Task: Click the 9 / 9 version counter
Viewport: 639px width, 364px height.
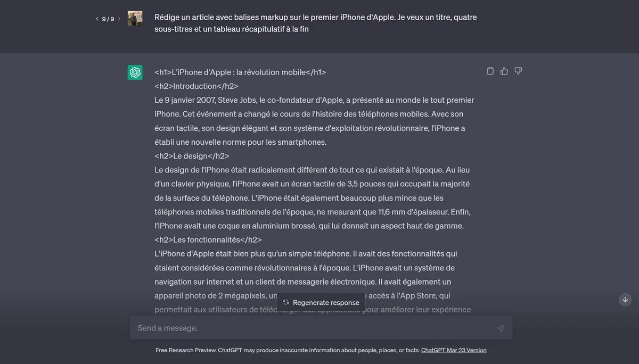Action: click(x=108, y=19)
